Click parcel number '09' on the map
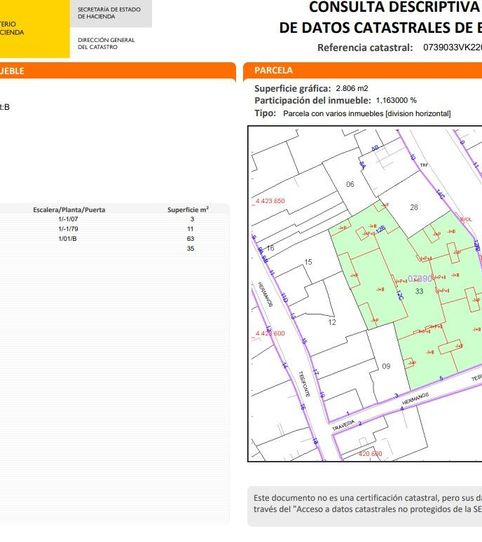Image resolution: width=482 pixels, height=542 pixels. coord(386,366)
